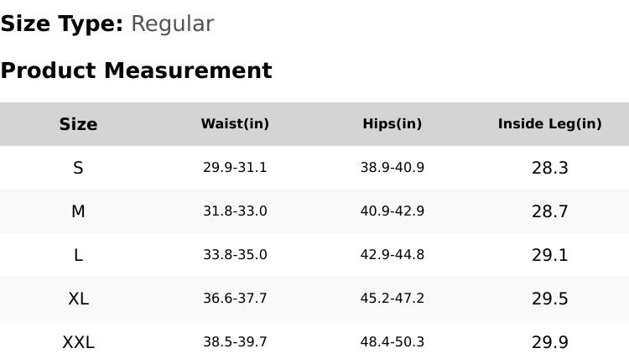629x364 pixels.
Task: Select the M size row label
Action: pyautogui.click(x=78, y=211)
